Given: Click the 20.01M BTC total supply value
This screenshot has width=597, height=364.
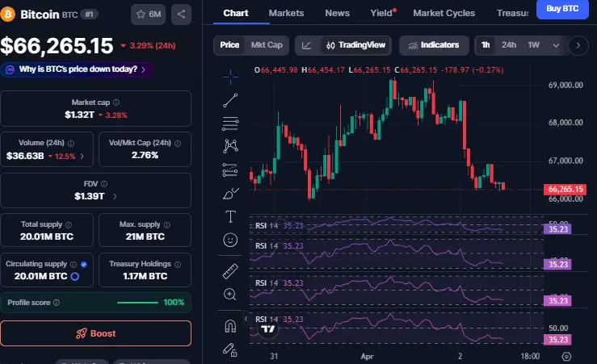Looking at the screenshot, I should [x=46, y=236].
